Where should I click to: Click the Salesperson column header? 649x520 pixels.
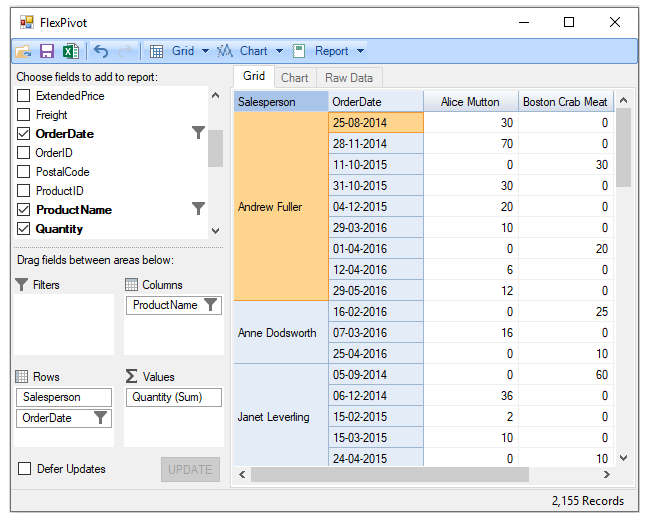click(280, 102)
